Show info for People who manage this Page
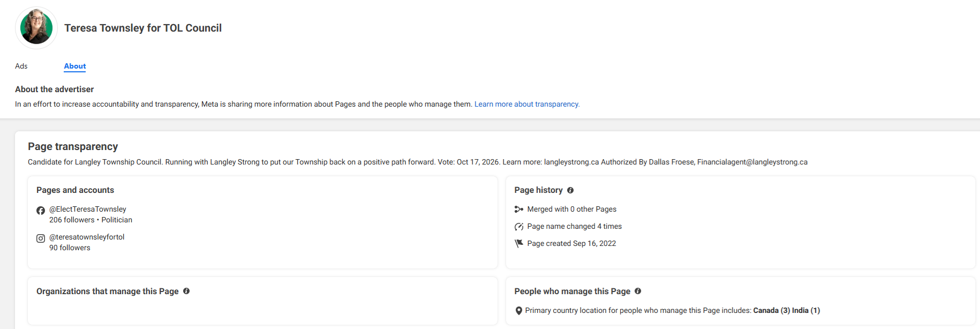980x329 pixels. pos(638,291)
